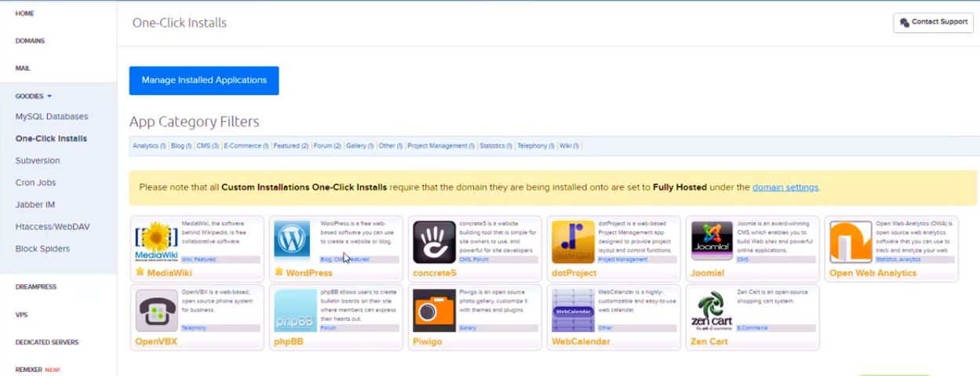Filter apps by Project Management (1)
Viewport: 980px width, 376px height.
[441, 146]
